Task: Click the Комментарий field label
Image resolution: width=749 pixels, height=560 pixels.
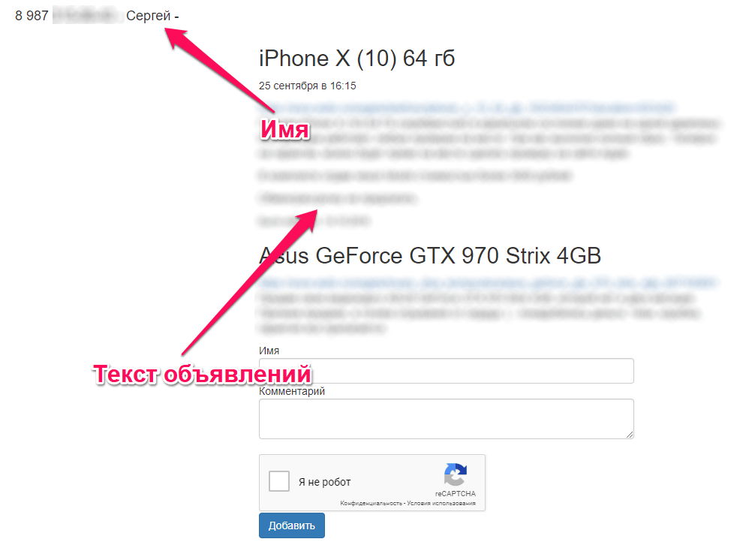Action: [292, 391]
